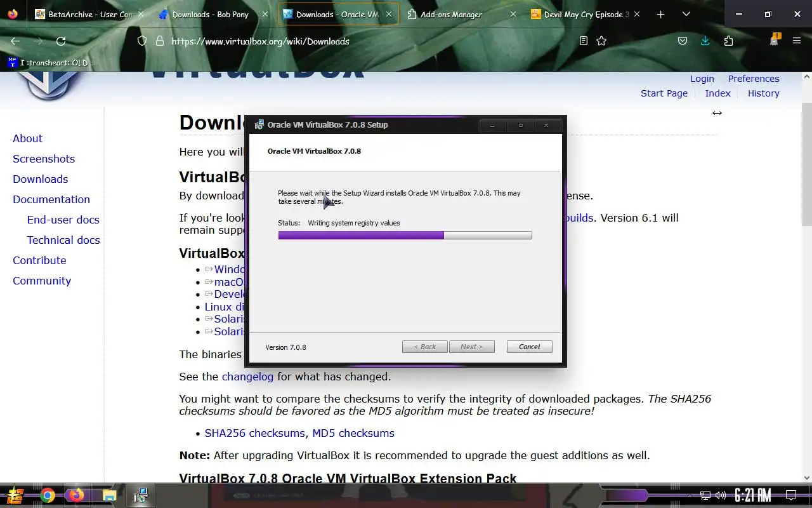Select the VirtualBox installer taskbar icon
The height and width of the screenshot is (508, 812).
(x=141, y=495)
